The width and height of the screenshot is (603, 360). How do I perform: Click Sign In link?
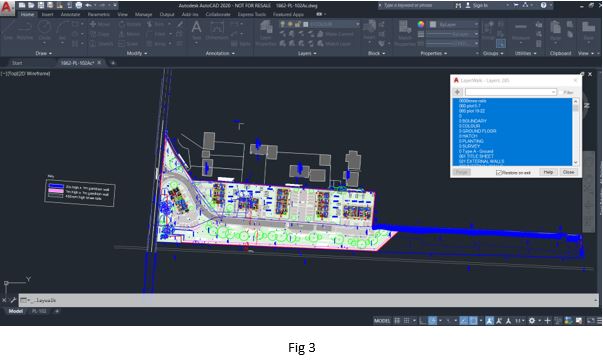coord(480,5)
